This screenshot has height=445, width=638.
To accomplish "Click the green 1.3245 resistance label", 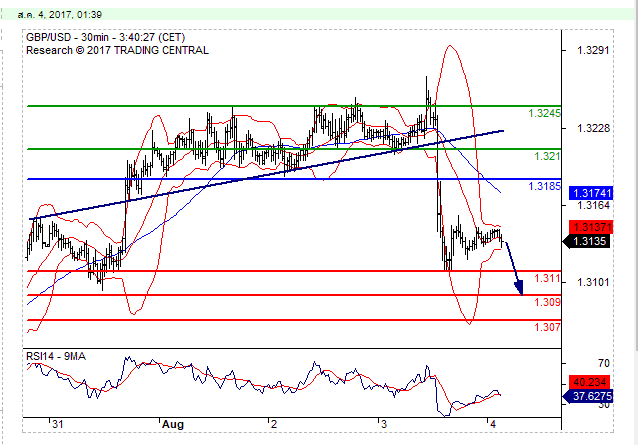I will (544, 113).
